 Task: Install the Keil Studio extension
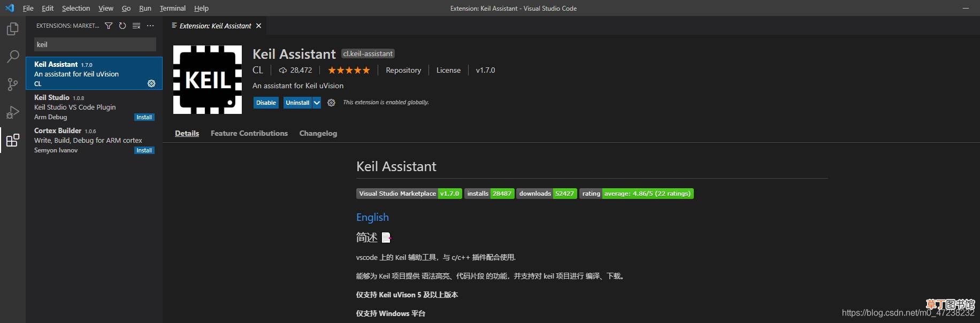tap(144, 117)
